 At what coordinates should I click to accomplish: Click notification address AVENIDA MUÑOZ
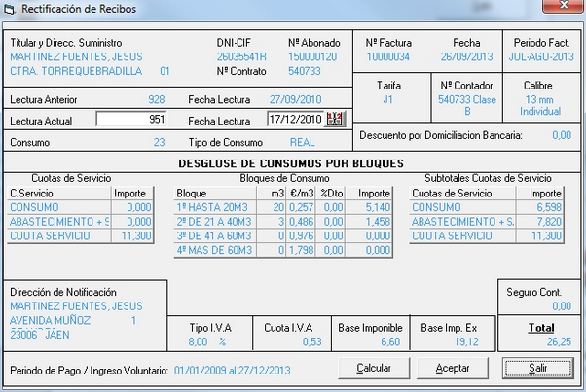tap(50, 320)
